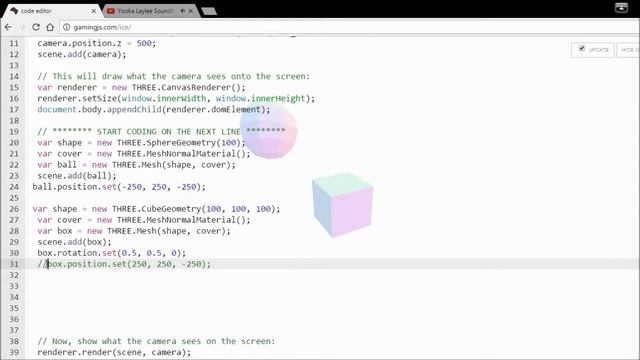This screenshot has height=360, width=640.
Task: Click the Update button label
Action: click(598, 49)
